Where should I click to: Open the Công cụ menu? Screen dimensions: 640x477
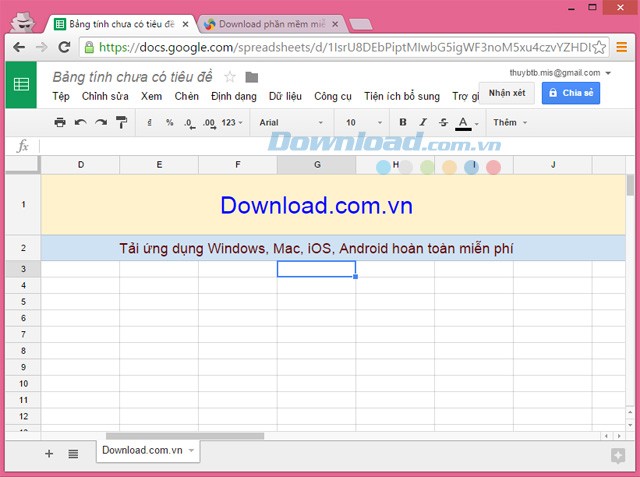[333, 96]
